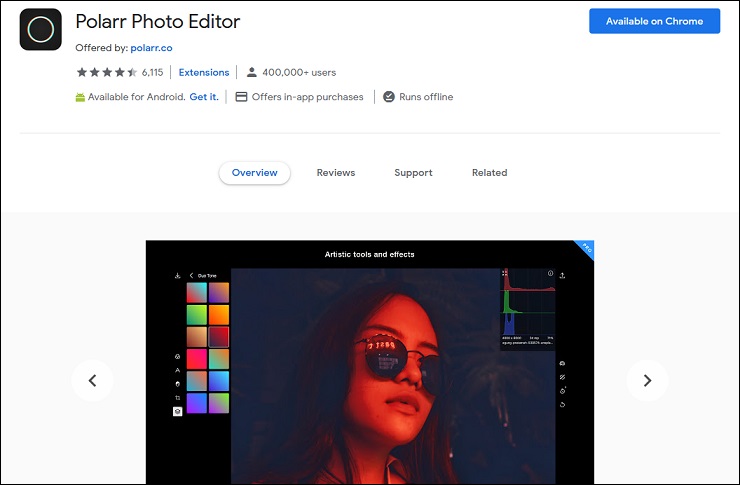
Task: Click the RGB histogram panel in preview
Action: [528, 309]
